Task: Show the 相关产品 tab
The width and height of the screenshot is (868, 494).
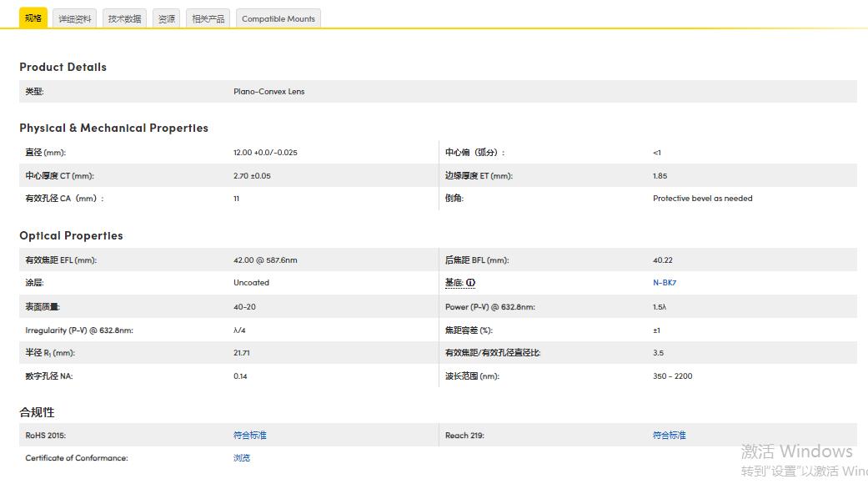Action: pyautogui.click(x=208, y=18)
